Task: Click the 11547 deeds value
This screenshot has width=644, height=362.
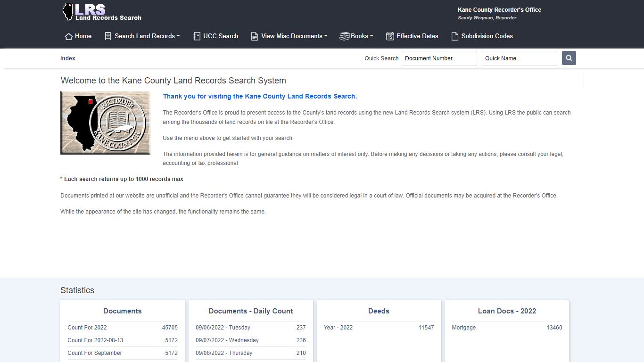Action: click(426, 328)
